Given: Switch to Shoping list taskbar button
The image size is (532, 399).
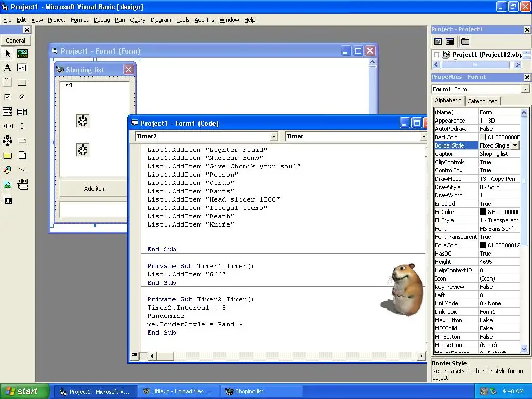Looking at the screenshot, I should 261,392.
